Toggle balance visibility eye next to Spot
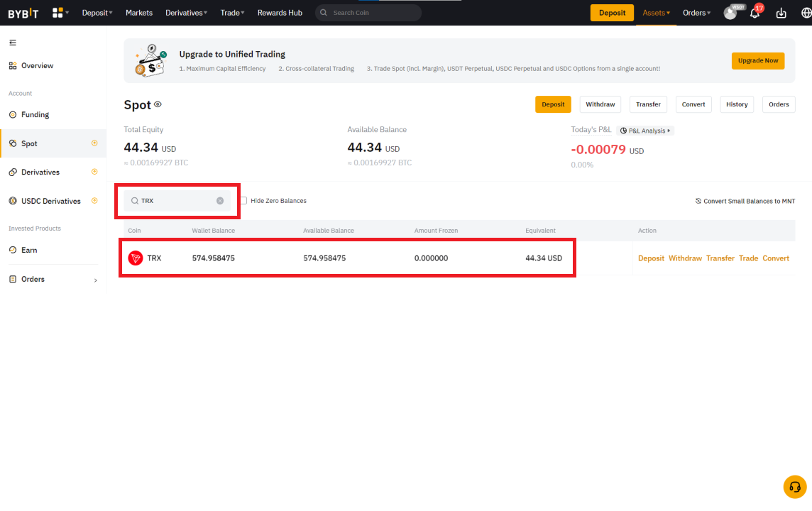 [x=158, y=104]
